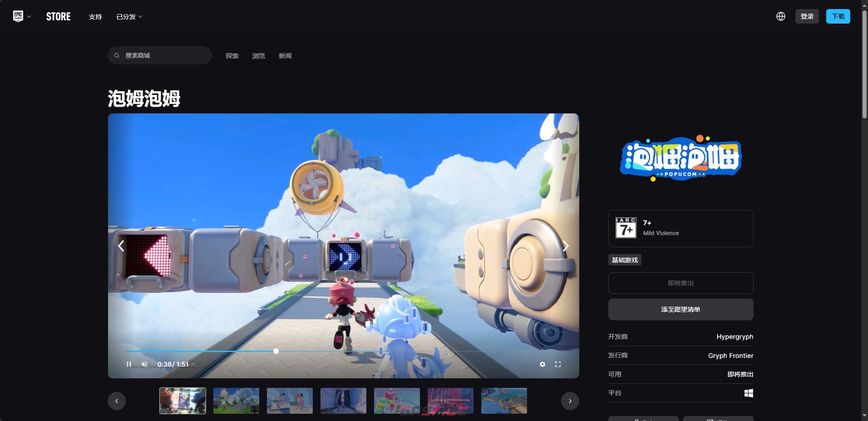The width and height of the screenshot is (868, 421).
Task: Click the 即将推出 button
Action: (681, 283)
